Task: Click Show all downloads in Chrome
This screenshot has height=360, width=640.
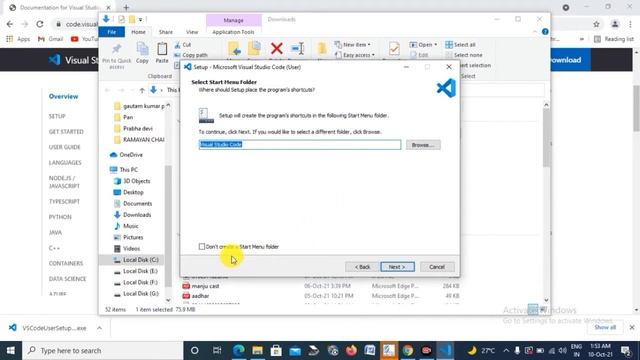Action: (605, 327)
